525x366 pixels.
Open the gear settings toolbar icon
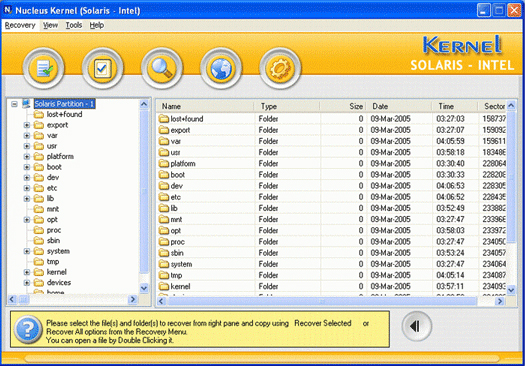click(280, 68)
